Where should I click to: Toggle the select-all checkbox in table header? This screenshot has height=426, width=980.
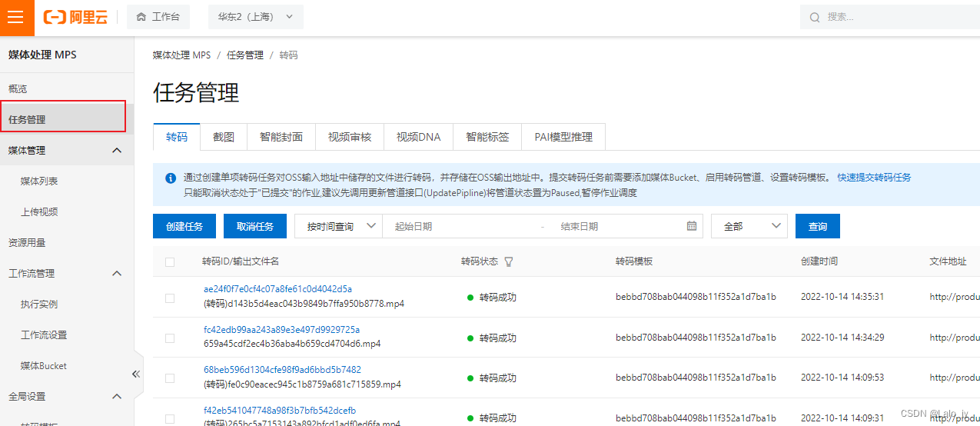click(170, 262)
